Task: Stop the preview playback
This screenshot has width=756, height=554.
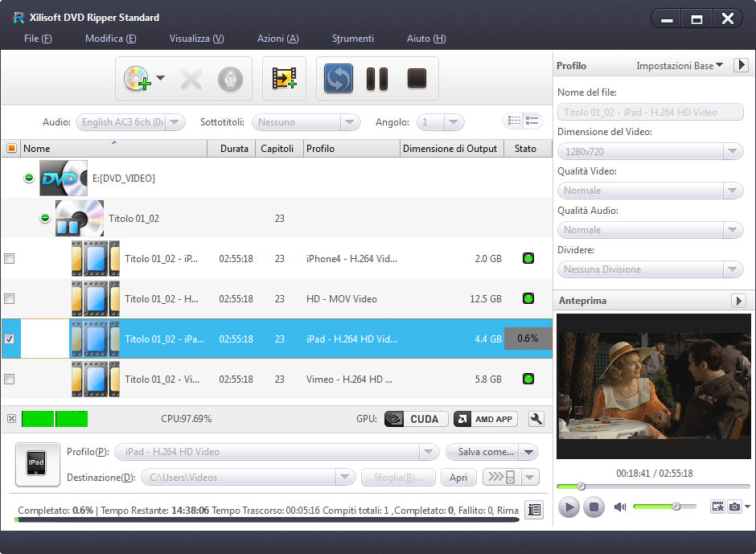Action: point(594,507)
